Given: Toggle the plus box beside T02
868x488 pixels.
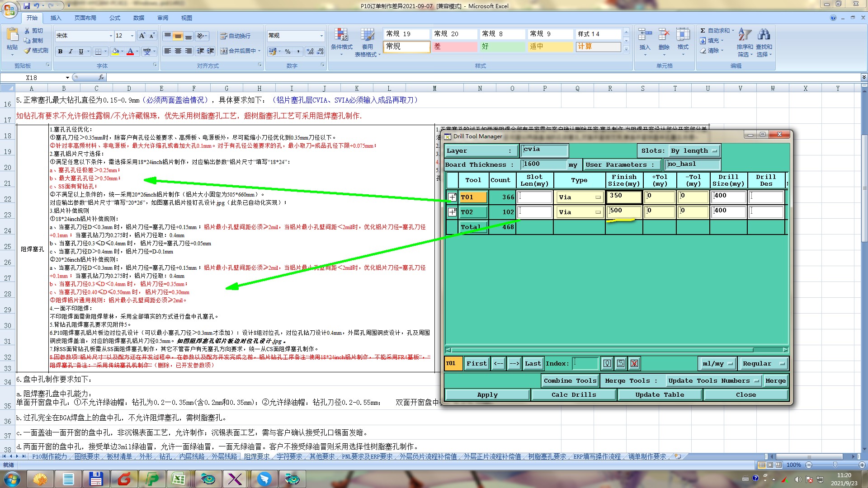Looking at the screenshot, I should click(452, 212).
